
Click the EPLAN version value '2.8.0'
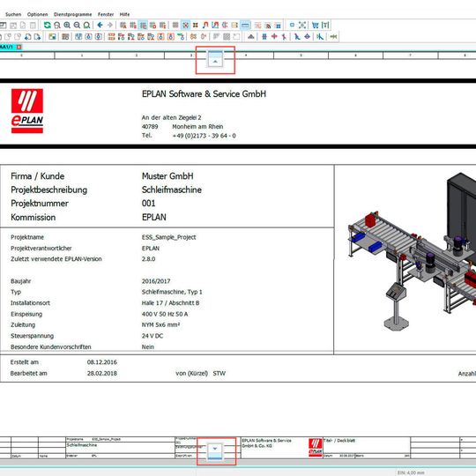[148, 259]
